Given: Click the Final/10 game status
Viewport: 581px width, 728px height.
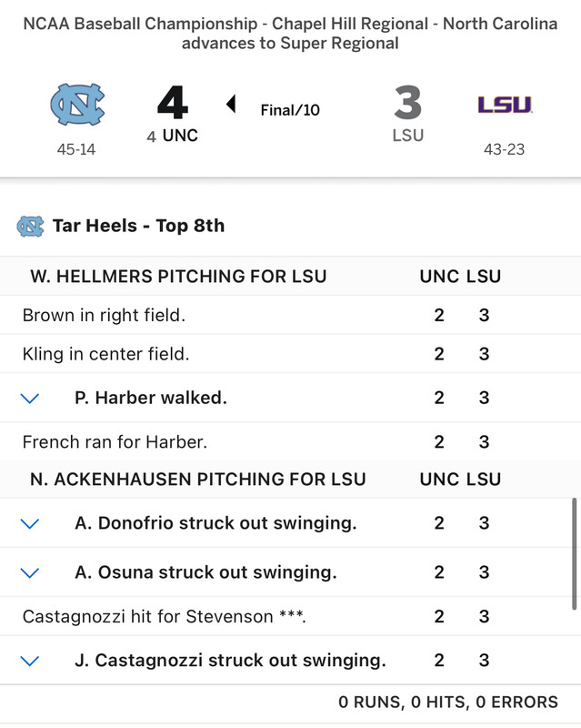Looking at the screenshot, I should pyautogui.click(x=290, y=110).
